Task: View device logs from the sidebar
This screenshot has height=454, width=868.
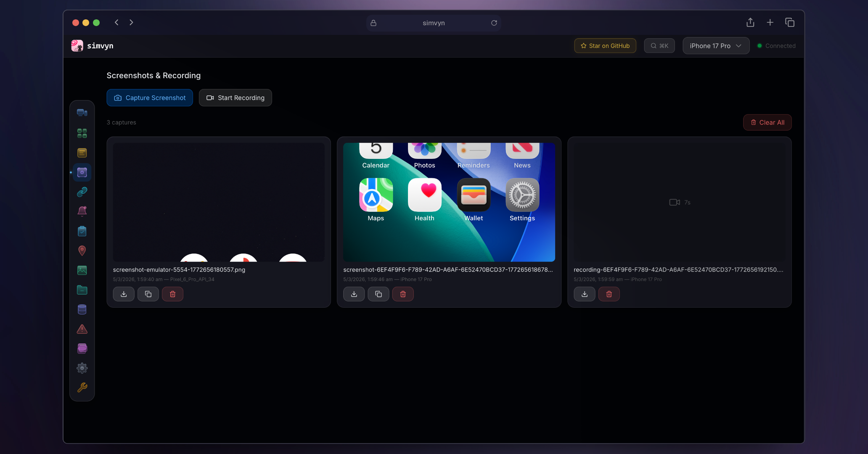Action: click(x=82, y=153)
